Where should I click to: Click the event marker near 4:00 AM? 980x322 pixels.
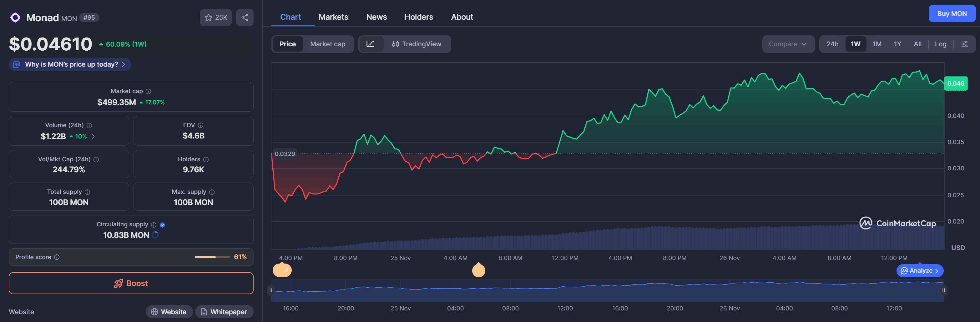[478, 270]
